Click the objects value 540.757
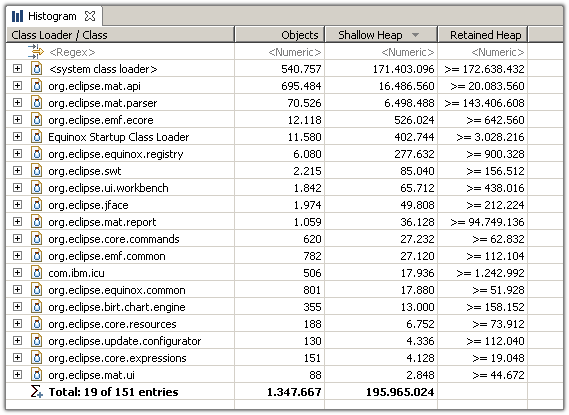Image resolution: width=569 pixels, height=415 pixels. (x=301, y=69)
